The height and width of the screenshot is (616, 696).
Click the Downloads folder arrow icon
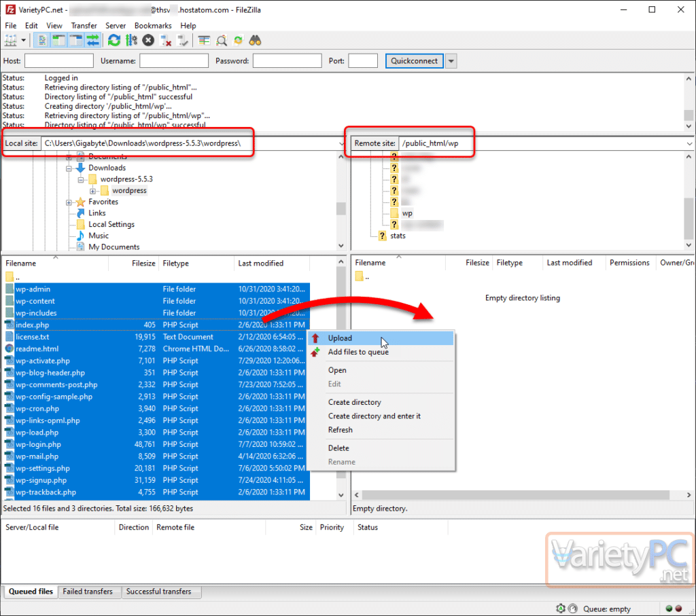point(80,168)
